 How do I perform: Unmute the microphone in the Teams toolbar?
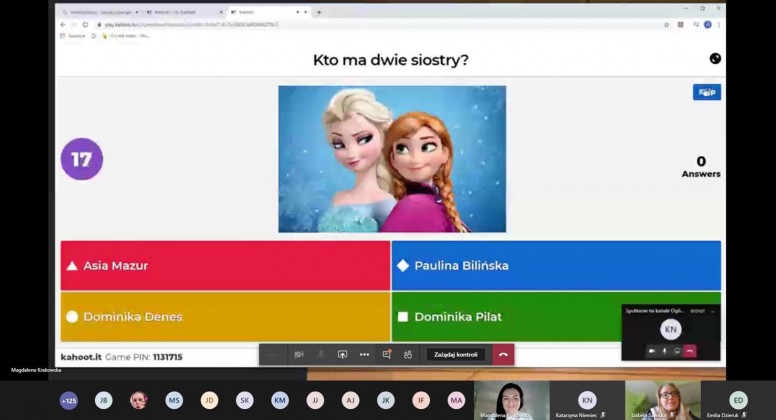click(x=321, y=354)
